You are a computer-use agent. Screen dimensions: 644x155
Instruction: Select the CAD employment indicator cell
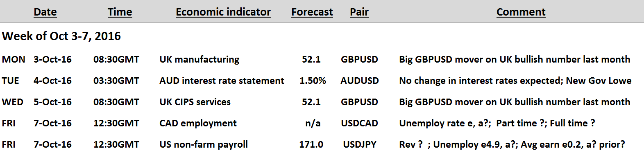[198, 123]
